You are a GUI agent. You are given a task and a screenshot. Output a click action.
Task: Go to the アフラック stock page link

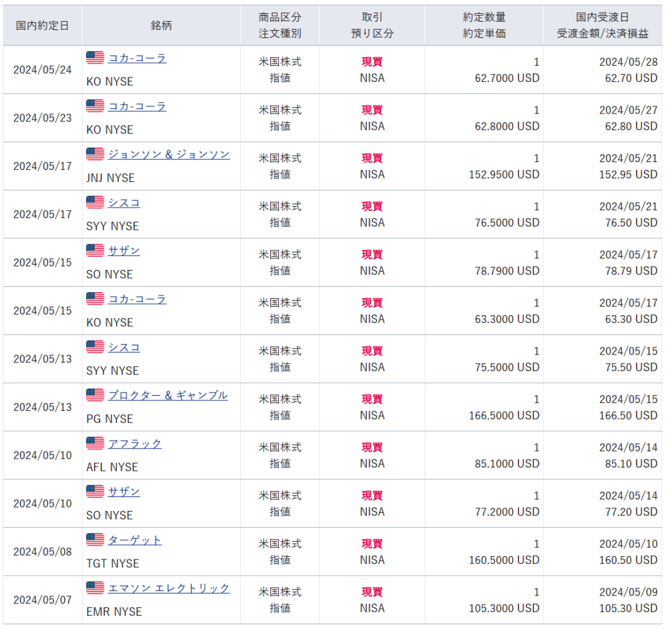135,444
